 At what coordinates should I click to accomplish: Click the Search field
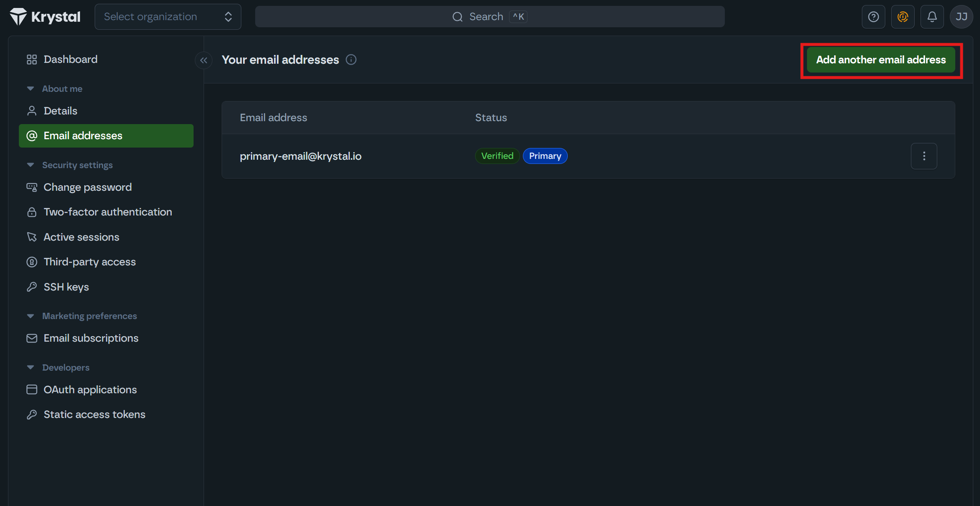click(489, 17)
